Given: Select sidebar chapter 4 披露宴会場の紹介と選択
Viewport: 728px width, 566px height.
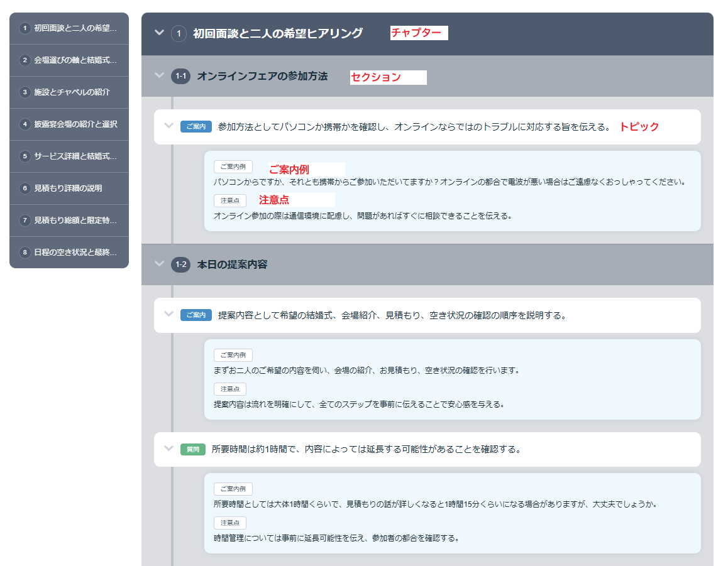Looking at the screenshot, I should (69, 124).
